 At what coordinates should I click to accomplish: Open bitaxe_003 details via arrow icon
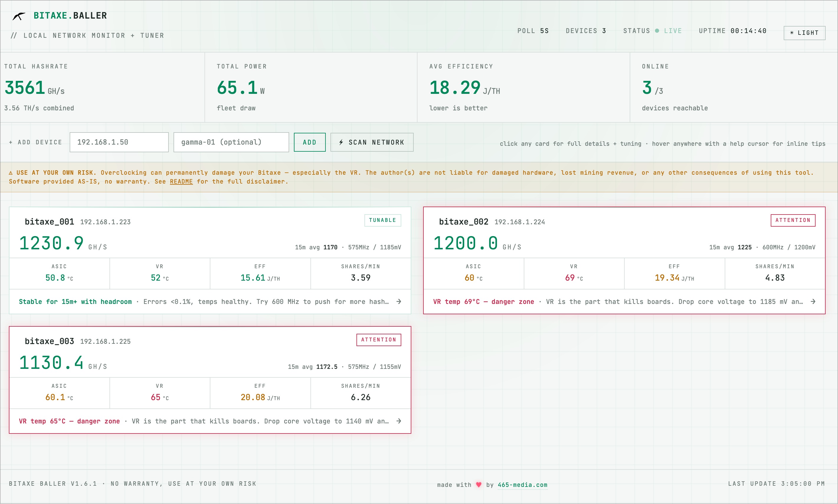pos(399,421)
